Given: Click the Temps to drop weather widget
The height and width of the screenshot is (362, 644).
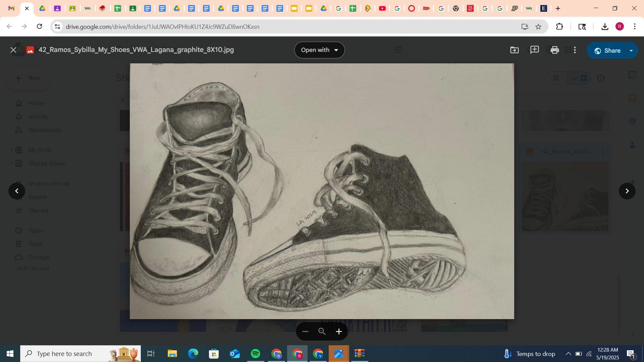Looking at the screenshot, I should (x=530, y=354).
